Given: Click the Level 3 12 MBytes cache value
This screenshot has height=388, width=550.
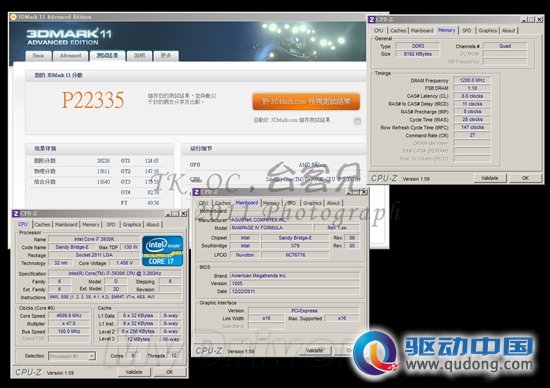Looking at the screenshot, I should click(138, 339).
